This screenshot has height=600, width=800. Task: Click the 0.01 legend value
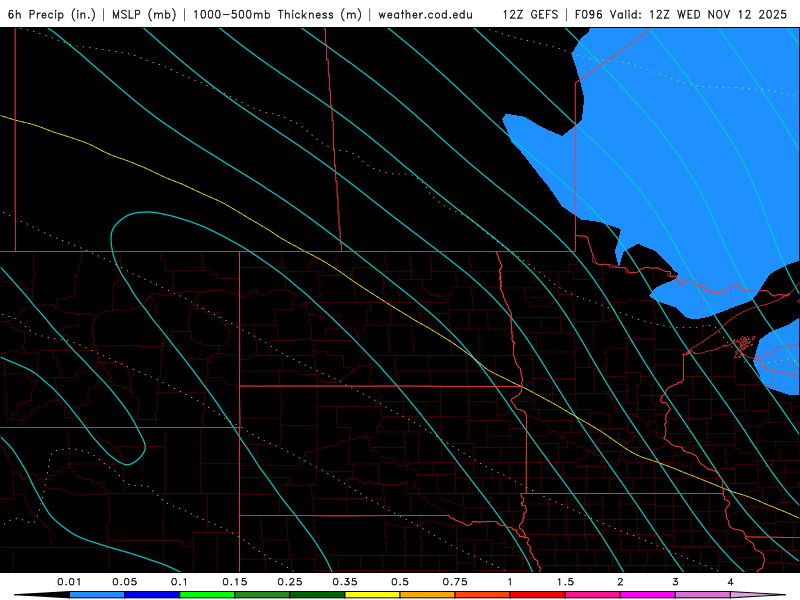click(x=69, y=582)
